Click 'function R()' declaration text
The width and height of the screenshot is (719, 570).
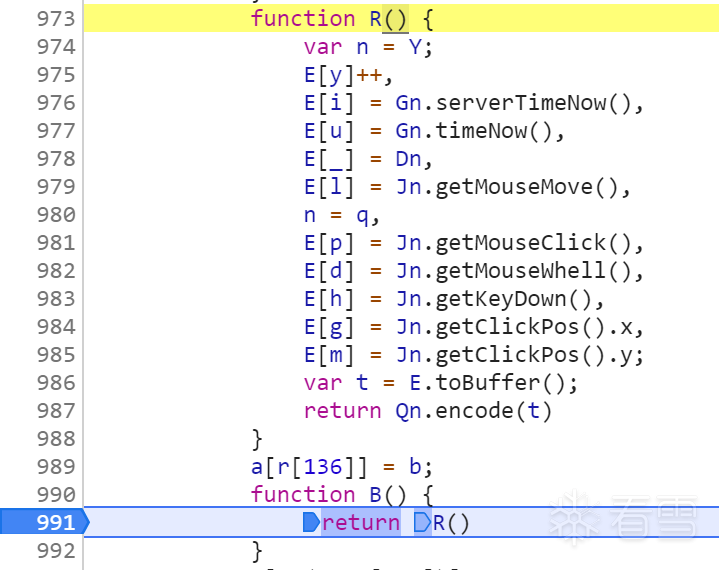pyautogui.click(x=329, y=19)
